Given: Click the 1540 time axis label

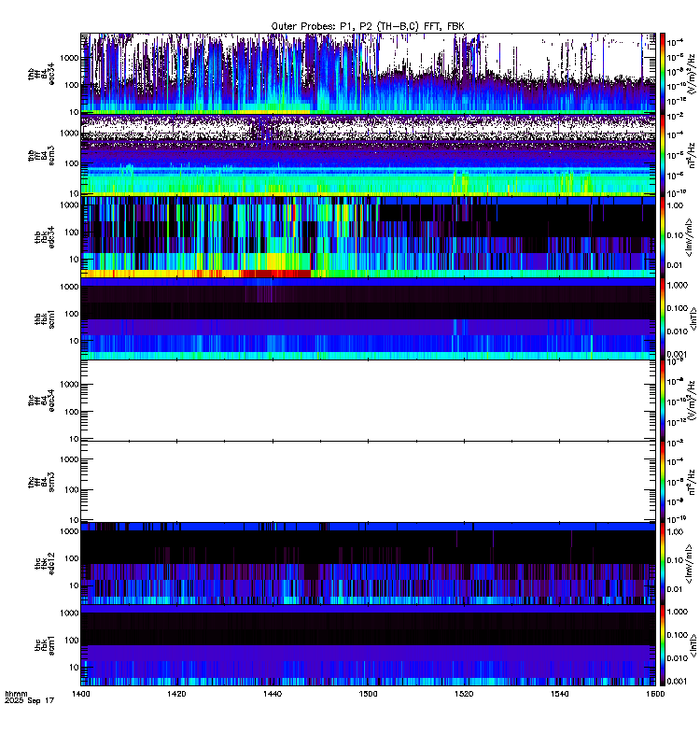Looking at the screenshot, I should [559, 694].
